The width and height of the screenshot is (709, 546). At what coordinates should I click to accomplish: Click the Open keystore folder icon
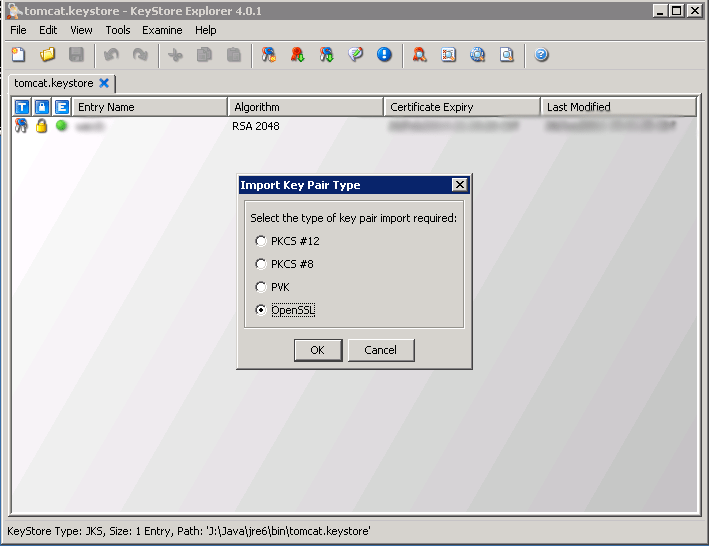(47, 55)
